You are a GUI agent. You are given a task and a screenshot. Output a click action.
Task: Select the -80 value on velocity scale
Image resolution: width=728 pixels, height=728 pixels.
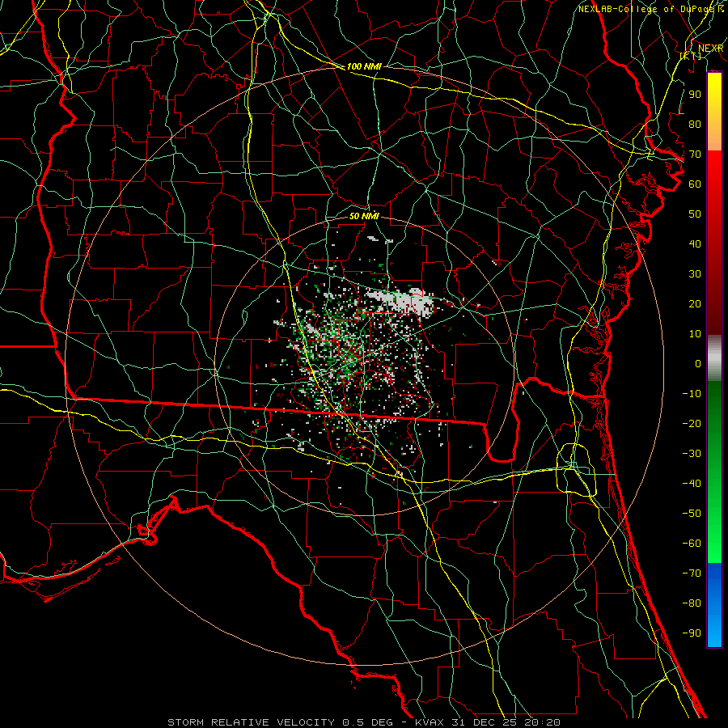tap(692, 603)
